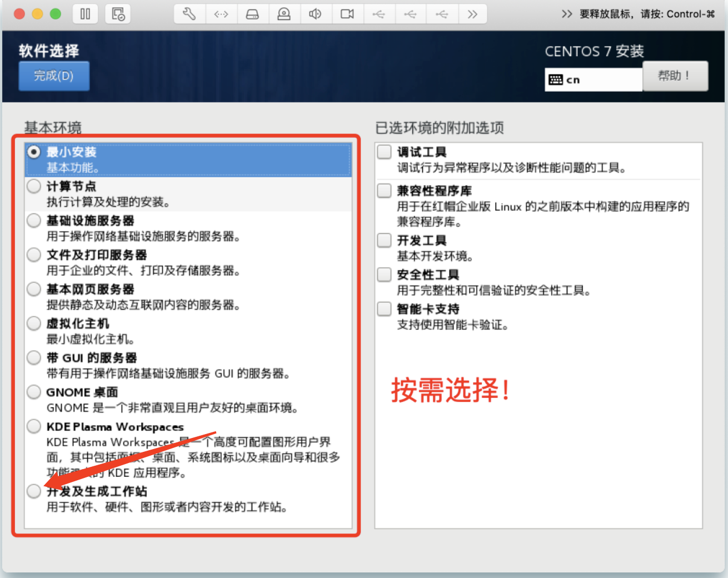Screen dimensions: 728x578
Task: Open virtual machine settings wrench icon
Action: 190,14
